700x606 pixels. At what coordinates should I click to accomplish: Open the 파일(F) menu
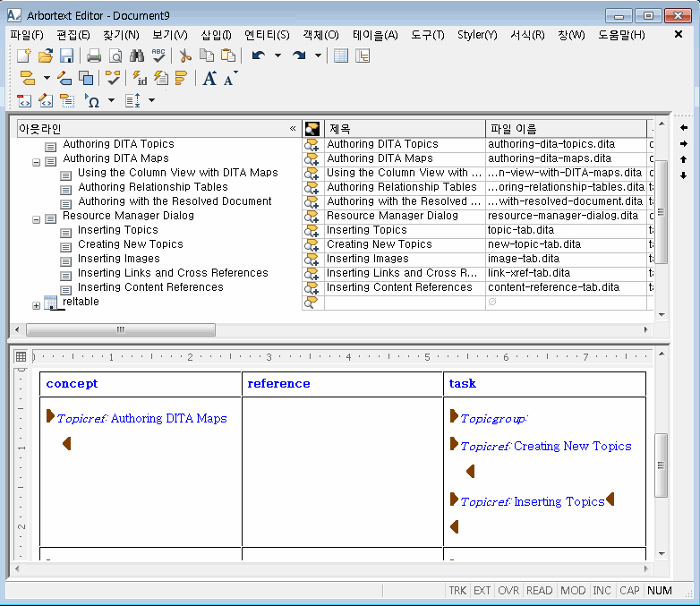tap(27, 35)
